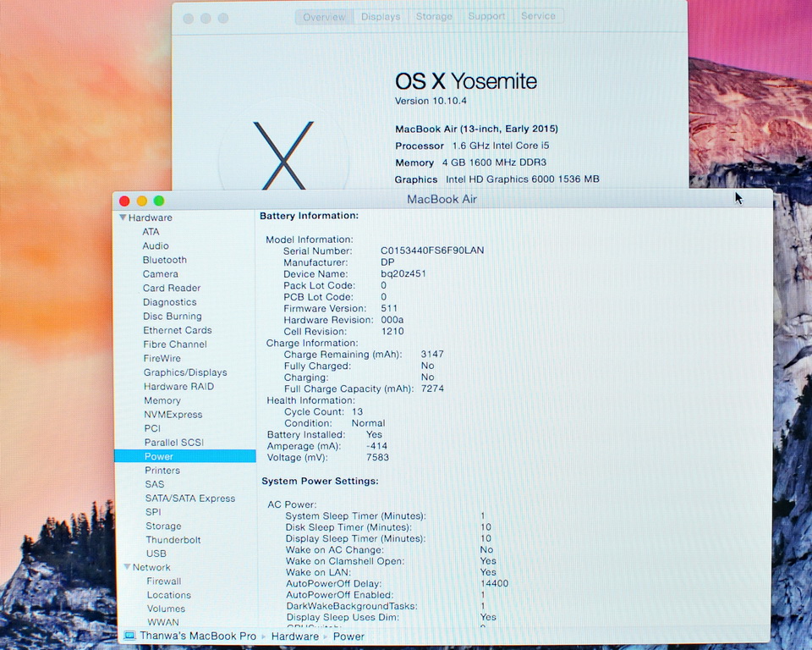
Task: Select Firewall under Network
Action: 163,581
